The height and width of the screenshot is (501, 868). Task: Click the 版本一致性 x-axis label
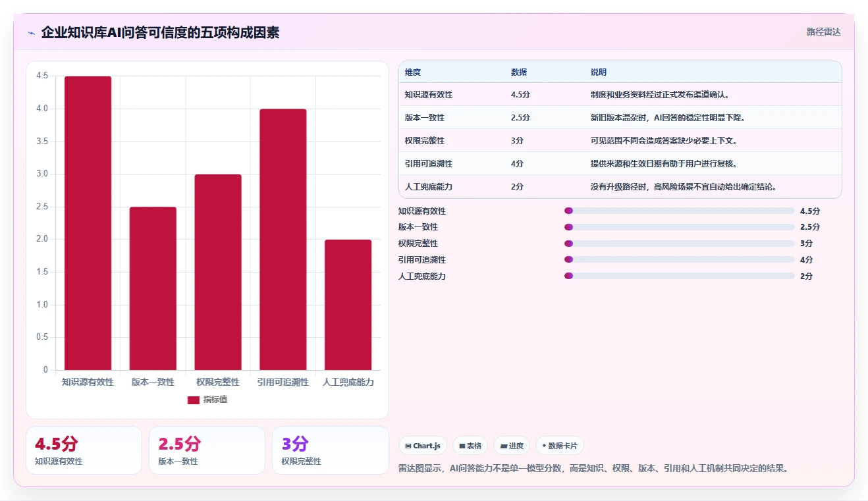[153, 382]
